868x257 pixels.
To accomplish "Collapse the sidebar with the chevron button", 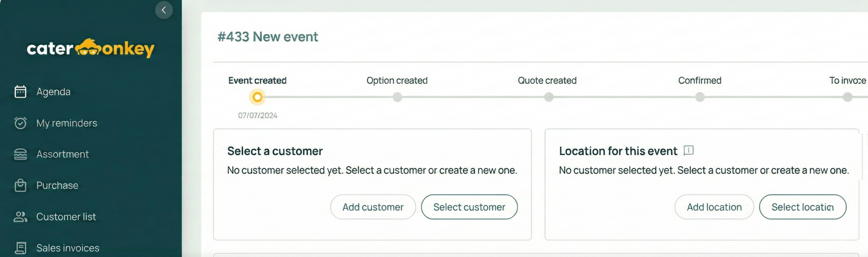I will coord(164,10).
